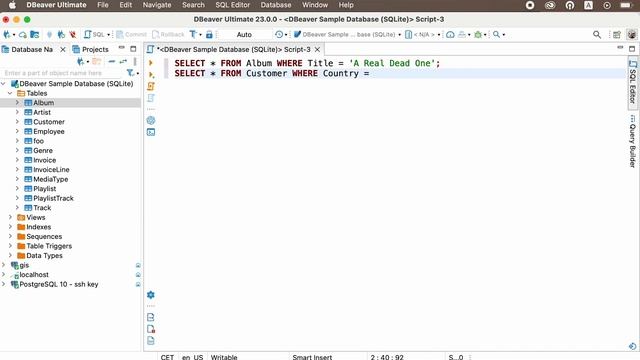640x360 pixels.
Task: Collapse the DBeaver Sample Database node
Action: point(4,84)
